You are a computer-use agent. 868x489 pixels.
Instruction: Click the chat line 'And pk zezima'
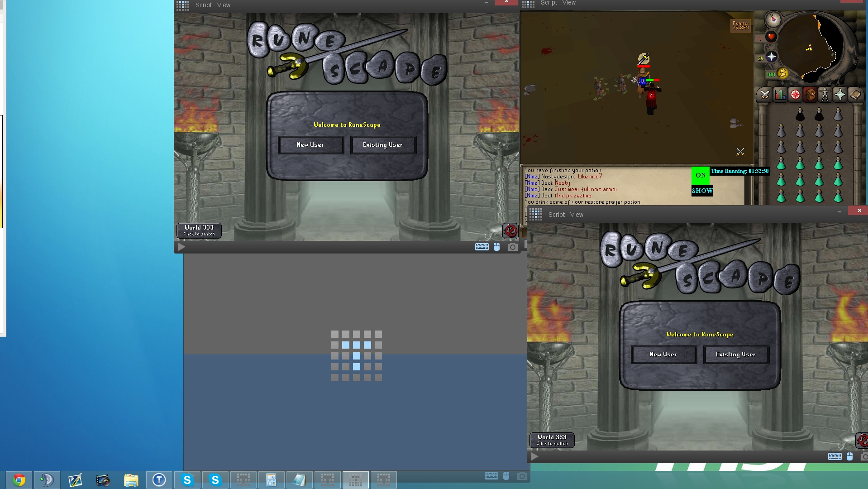pyautogui.click(x=572, y=196)
